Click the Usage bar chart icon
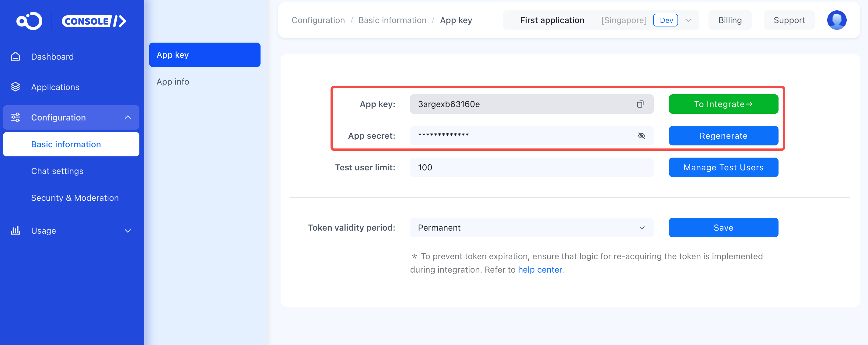868x345 pixels. (x=16, y=231)
